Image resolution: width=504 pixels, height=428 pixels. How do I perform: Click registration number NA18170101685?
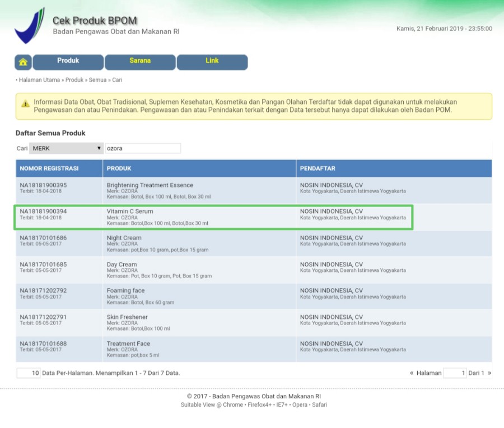[x=43, y=264]
